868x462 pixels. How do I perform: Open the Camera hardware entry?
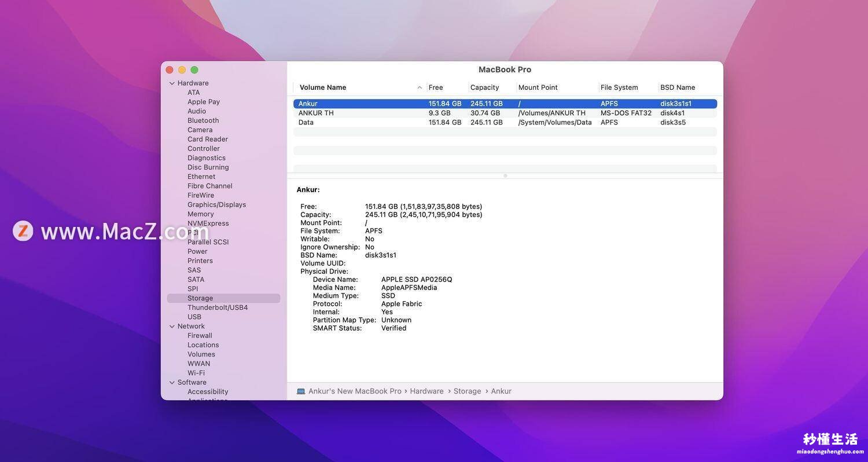(200, 130)
